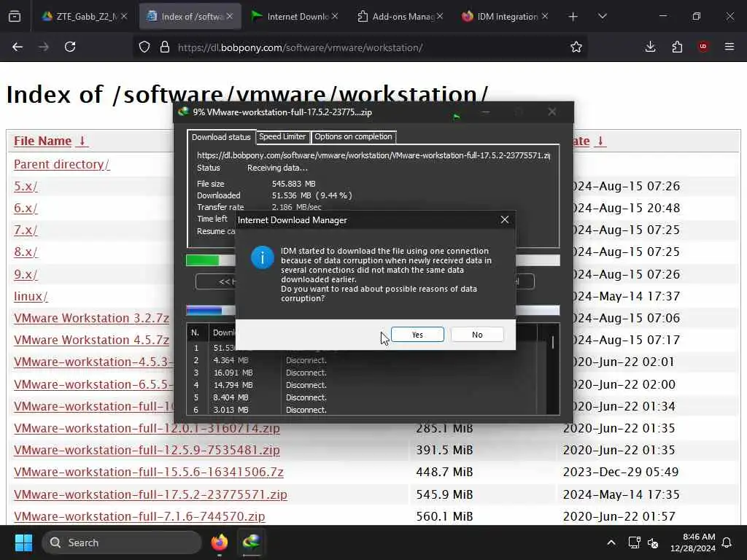747x560 pixels.
Task: Download VMware Workstation 3.2.7z
Action: (x=91, y=318)
